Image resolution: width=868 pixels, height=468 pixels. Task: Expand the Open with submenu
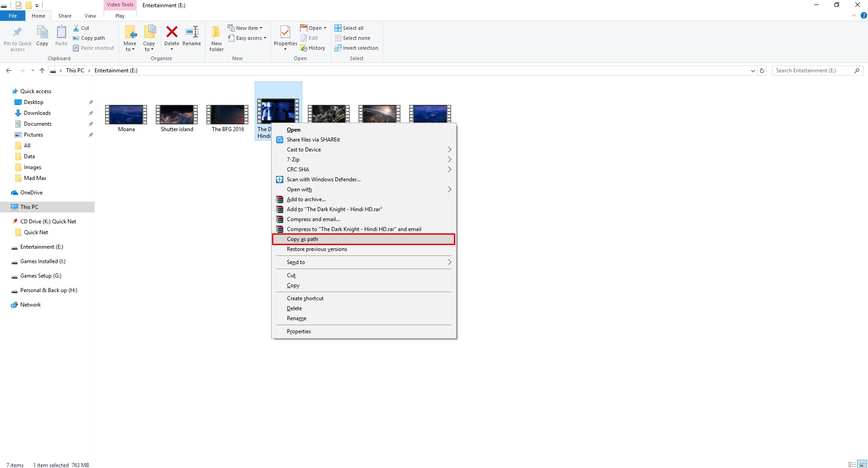[x=449, y=189]
